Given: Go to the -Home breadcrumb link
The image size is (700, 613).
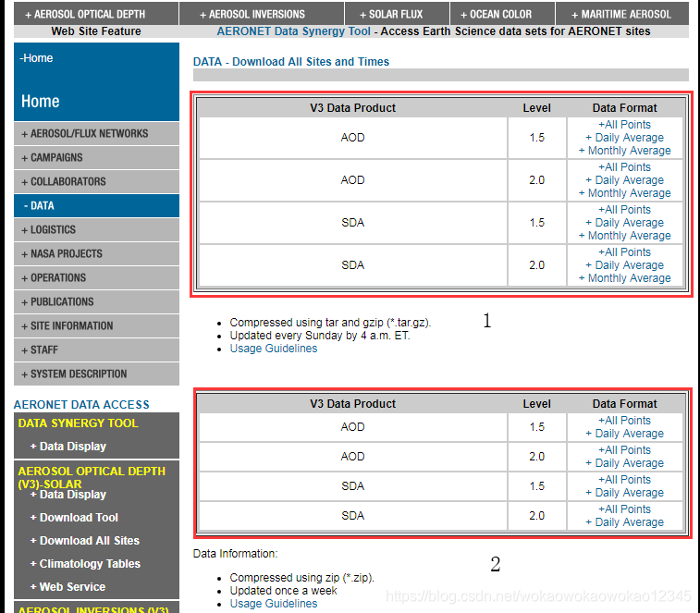Looking at the screenshot, I should tap(36, 58).
